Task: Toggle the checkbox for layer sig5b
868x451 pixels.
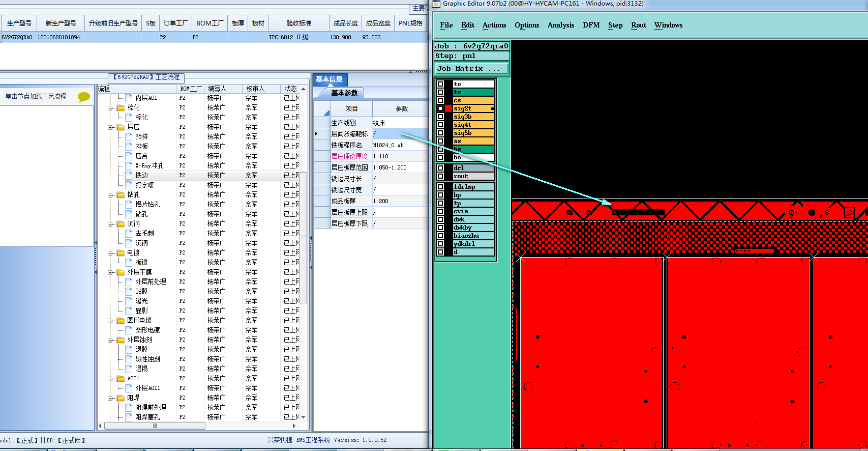Action: click(x=440, y=133)
